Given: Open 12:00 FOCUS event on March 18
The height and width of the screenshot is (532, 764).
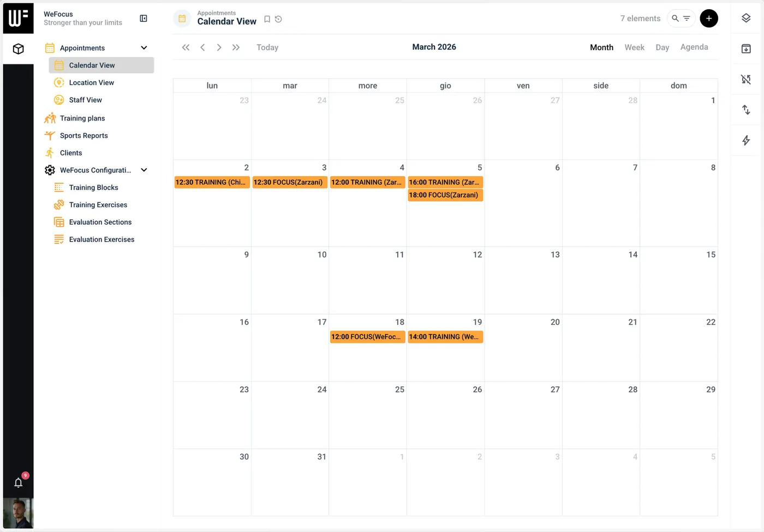Looking at the screenshot, I should 368,337.
